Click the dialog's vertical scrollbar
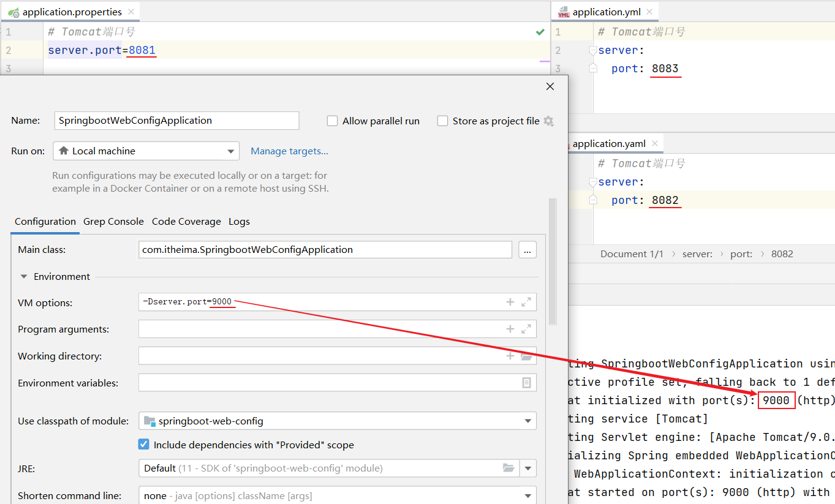Screen dimensions: 835x504 [x=553, y=260]
